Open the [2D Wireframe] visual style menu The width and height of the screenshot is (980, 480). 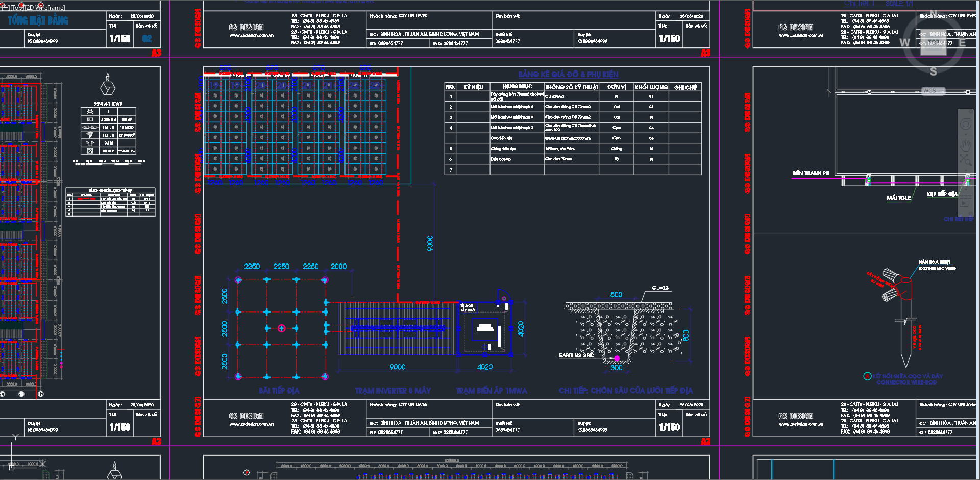pos(45,8)
